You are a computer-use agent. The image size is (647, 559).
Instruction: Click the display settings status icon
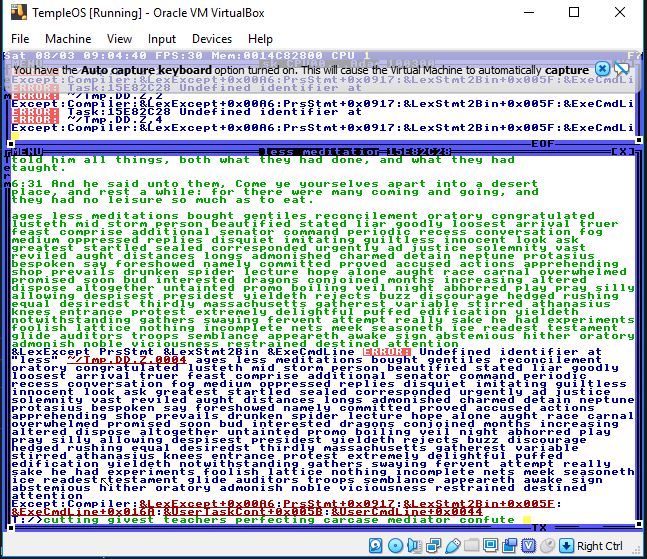(490, 545)
